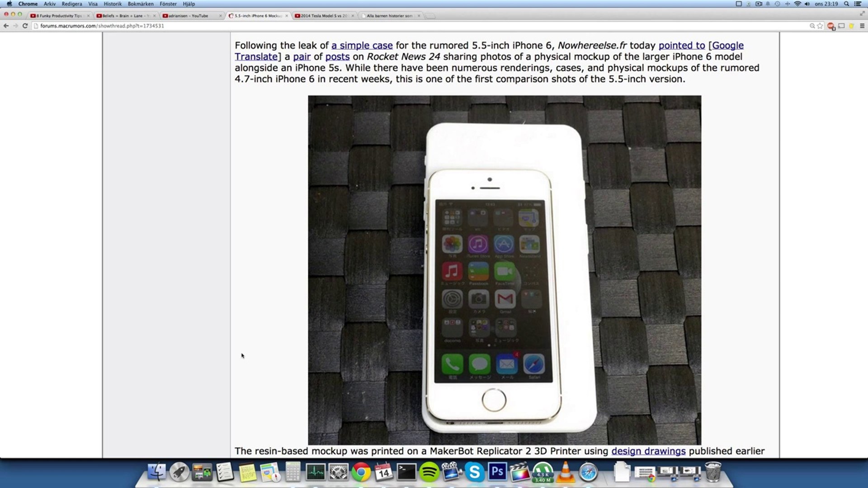Open the Historik menu

pyautogui.click(x=113, y=4)
